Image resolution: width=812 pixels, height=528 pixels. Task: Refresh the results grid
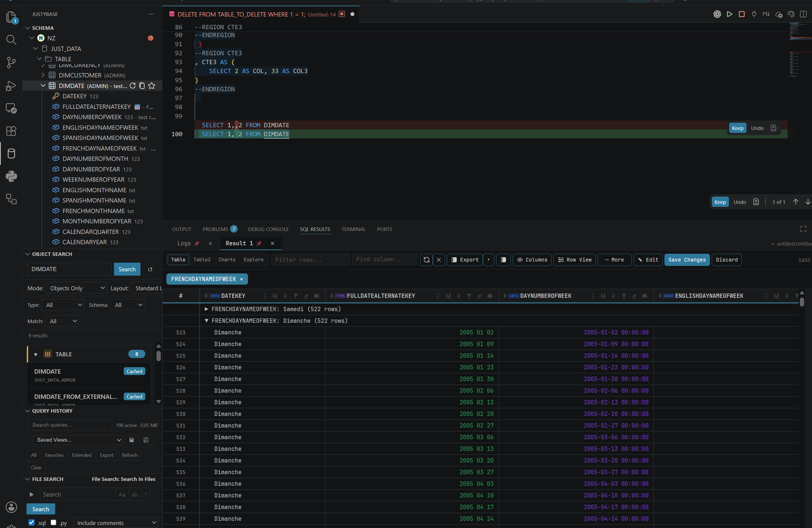click(427, 260)
